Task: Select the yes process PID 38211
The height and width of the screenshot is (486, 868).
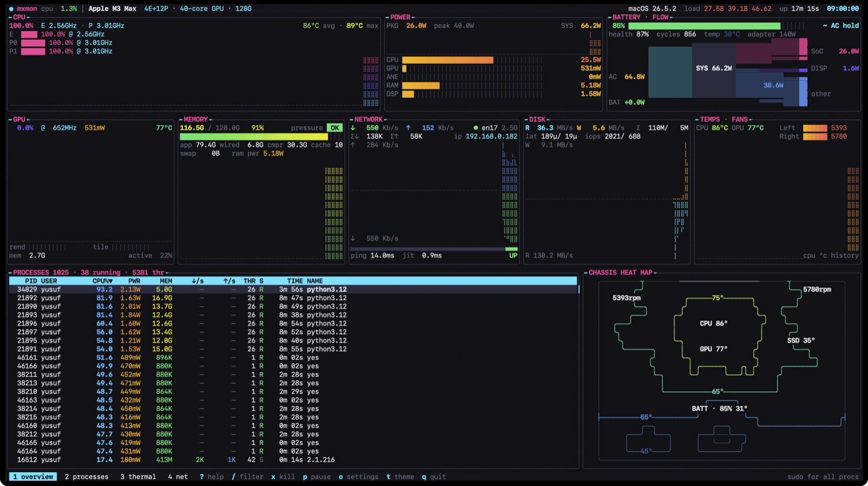Action: tap(293, 374)
